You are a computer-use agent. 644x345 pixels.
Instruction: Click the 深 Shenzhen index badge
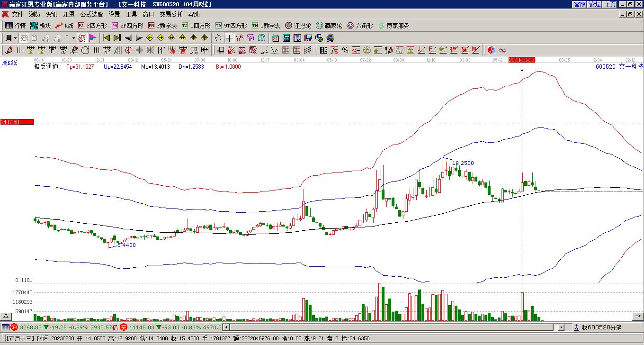point(123,327)
